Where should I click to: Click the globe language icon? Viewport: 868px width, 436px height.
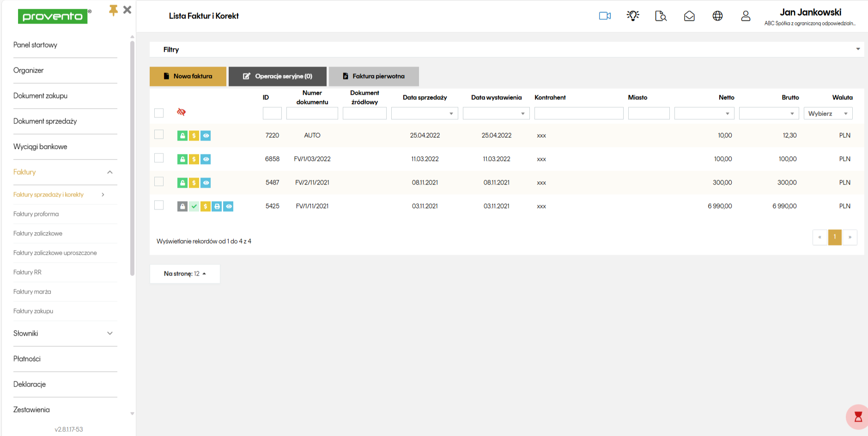point(717,16)
